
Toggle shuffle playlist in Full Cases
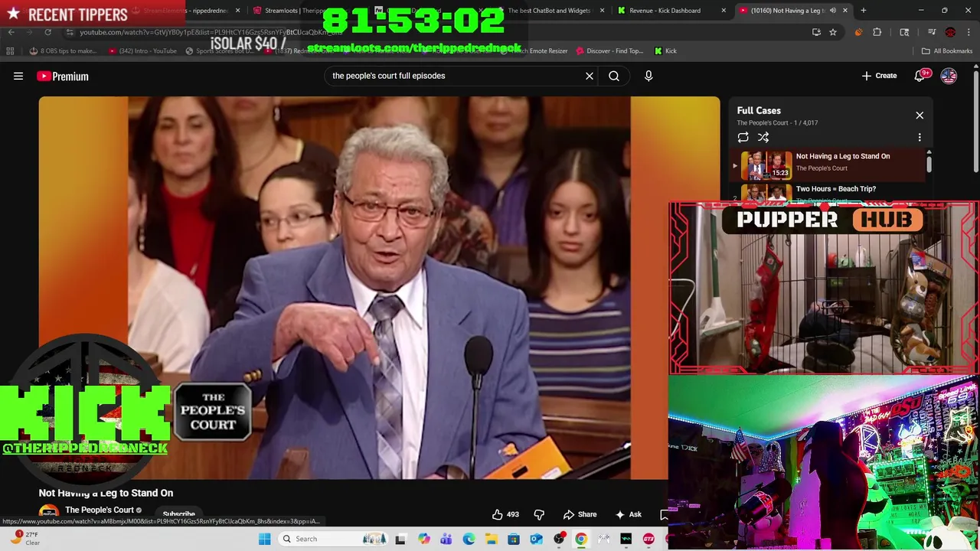[x=763, y=137]
